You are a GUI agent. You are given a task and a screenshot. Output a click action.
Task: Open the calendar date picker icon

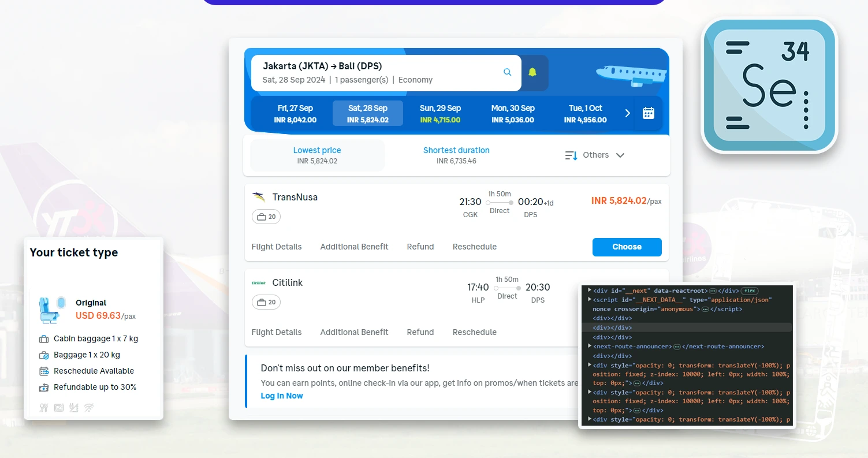click(648, 113)
